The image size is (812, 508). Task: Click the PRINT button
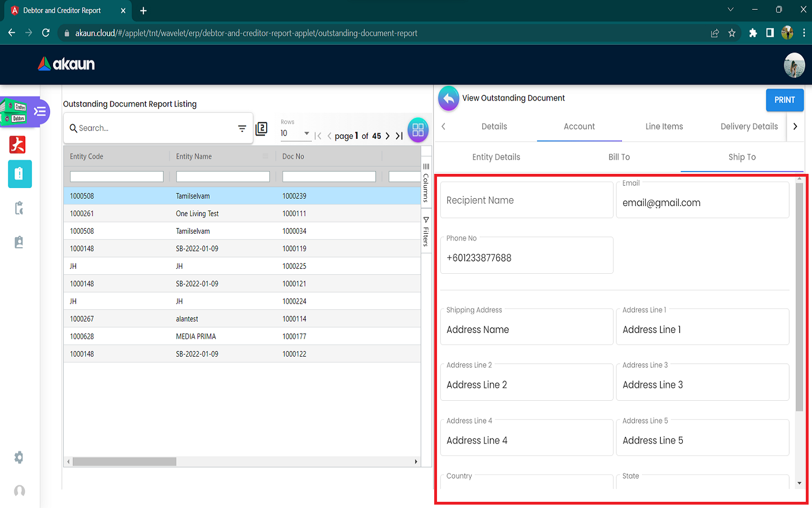(x=784, y=100)
